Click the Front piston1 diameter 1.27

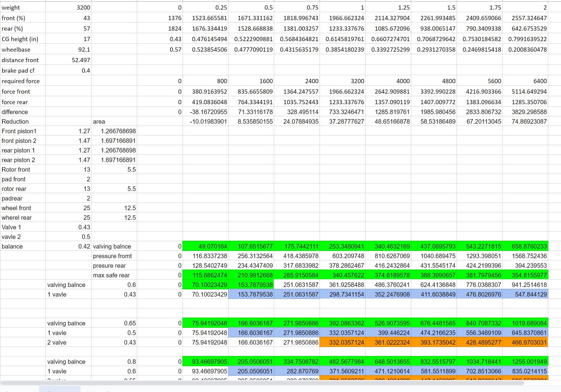click(x=69, y=131)
